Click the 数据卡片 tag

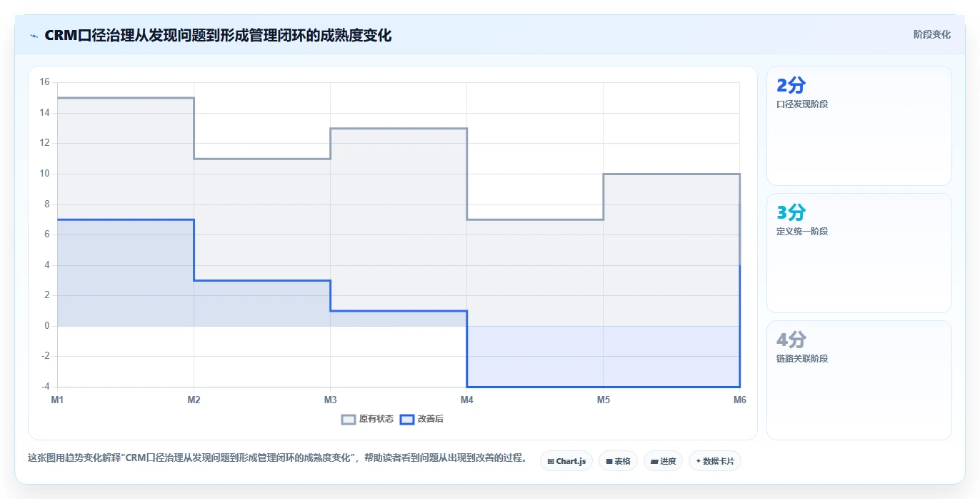(715, 461)
